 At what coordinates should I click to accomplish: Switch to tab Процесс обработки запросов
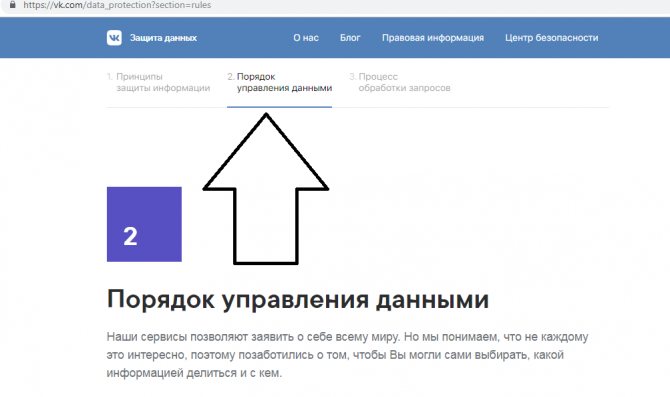click(400, 82)
